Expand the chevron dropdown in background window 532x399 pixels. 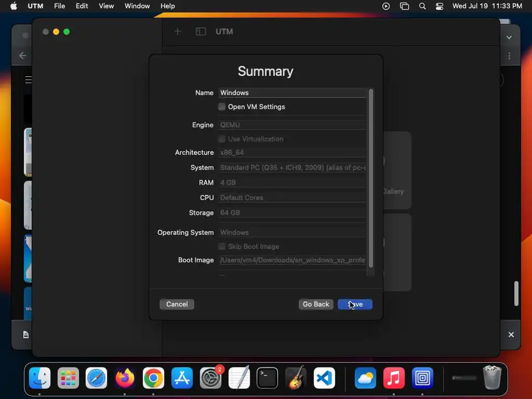(x=509, y=37)
